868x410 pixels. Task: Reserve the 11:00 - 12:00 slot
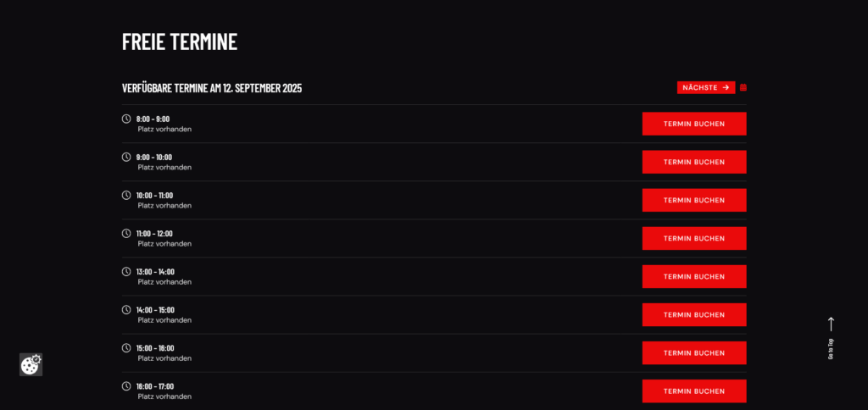[693, 238]
